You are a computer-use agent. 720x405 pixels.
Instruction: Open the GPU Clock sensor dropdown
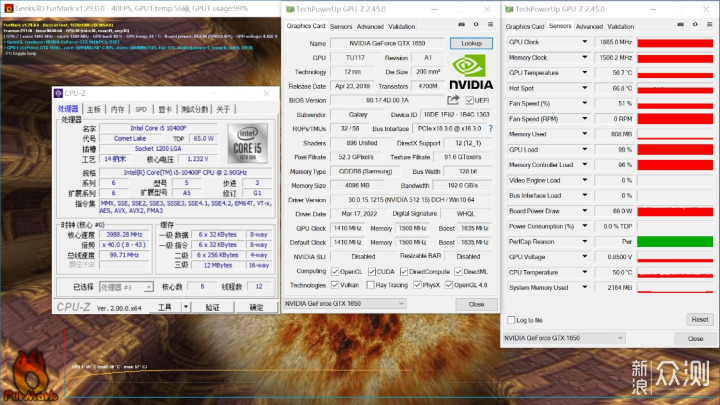tap(585, 42)
